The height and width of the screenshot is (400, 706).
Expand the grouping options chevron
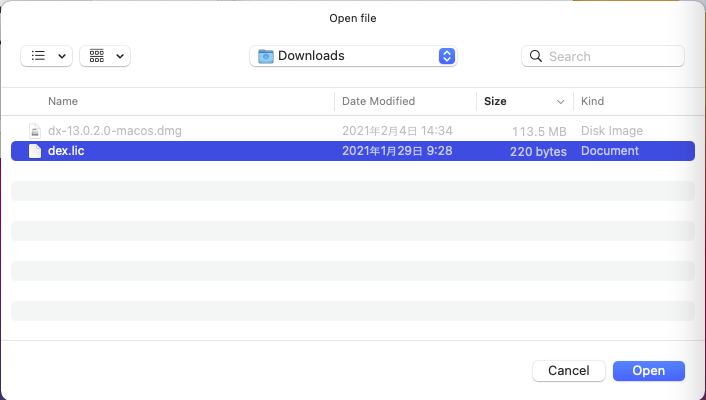pyautogui.click(x=120, y=56)
